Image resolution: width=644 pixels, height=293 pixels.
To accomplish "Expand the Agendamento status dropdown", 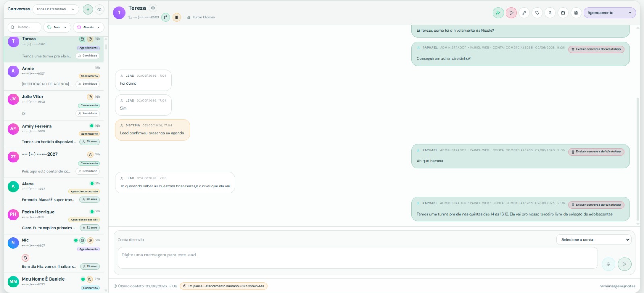I will [609, 13].
